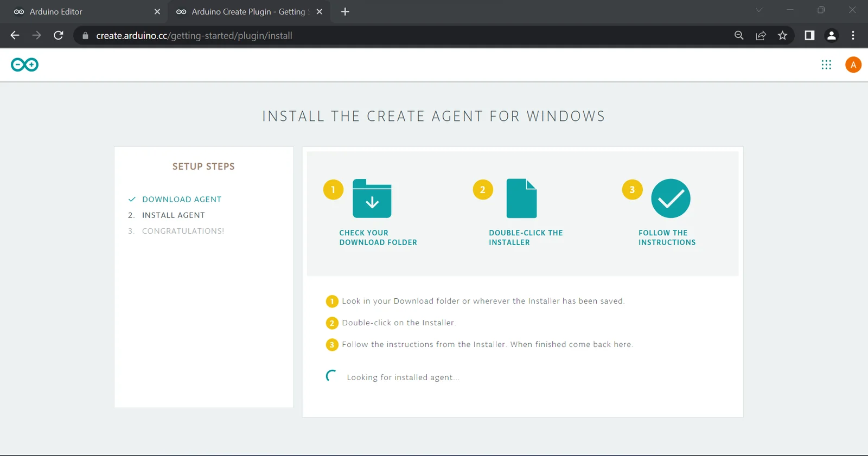
Task: Select the Install Agent step
Action: (x=174, y=215)
